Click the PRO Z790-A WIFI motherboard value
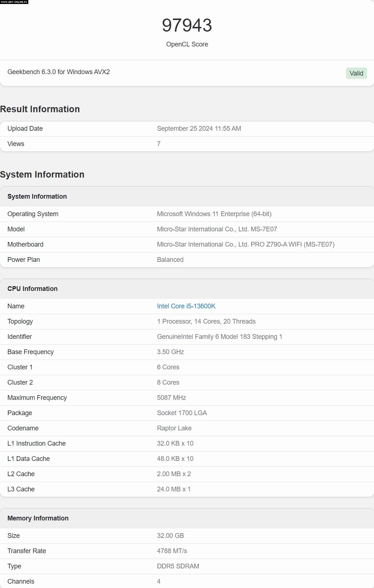 (x=245, y=244)
